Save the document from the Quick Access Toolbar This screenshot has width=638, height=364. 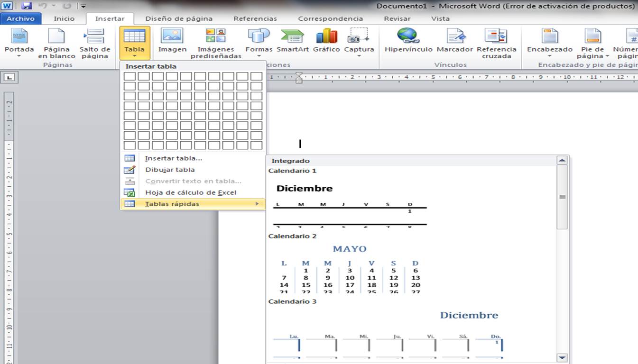[27, 6]
